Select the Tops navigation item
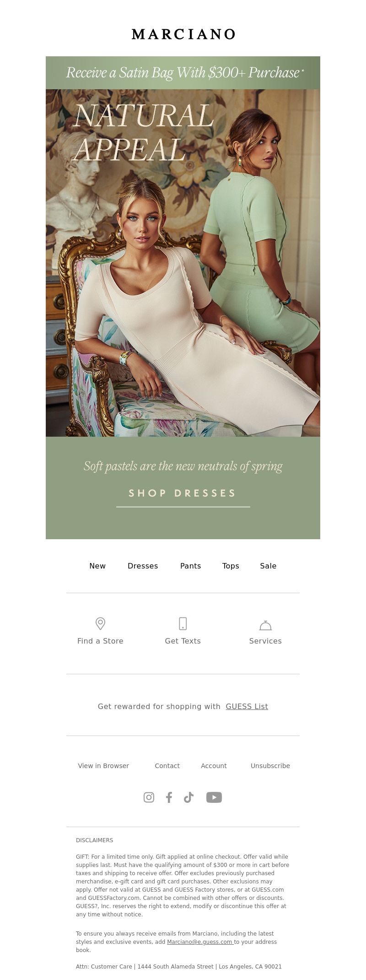Screen dimensions: 366x980 (x=231, y=566)
